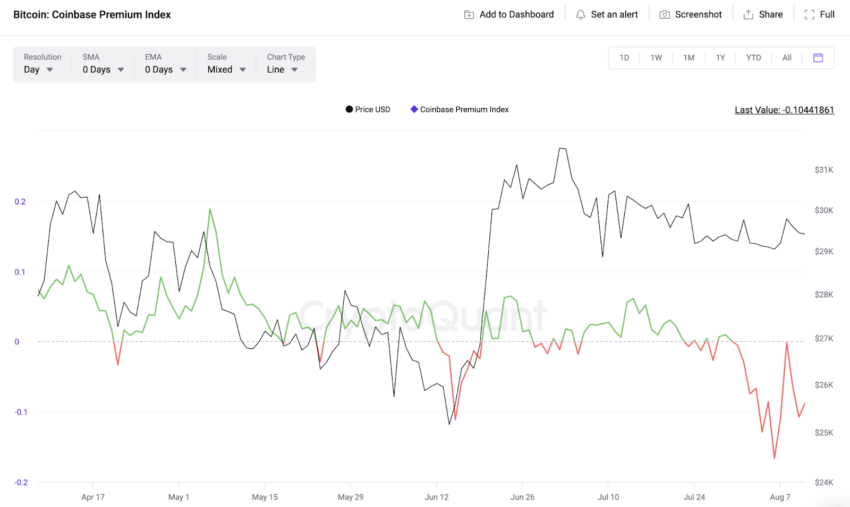Select the YTD time range
Image resolution: width=850 pixels, height=507 pixels.
(754, 57)
